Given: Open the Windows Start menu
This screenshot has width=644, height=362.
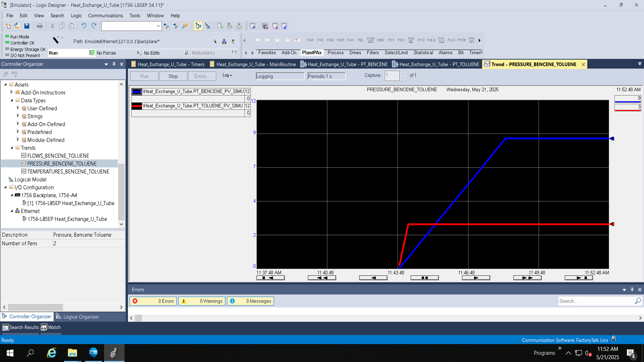Looking at the screenshot, I should pyautogui.click(x=10, y=353).
